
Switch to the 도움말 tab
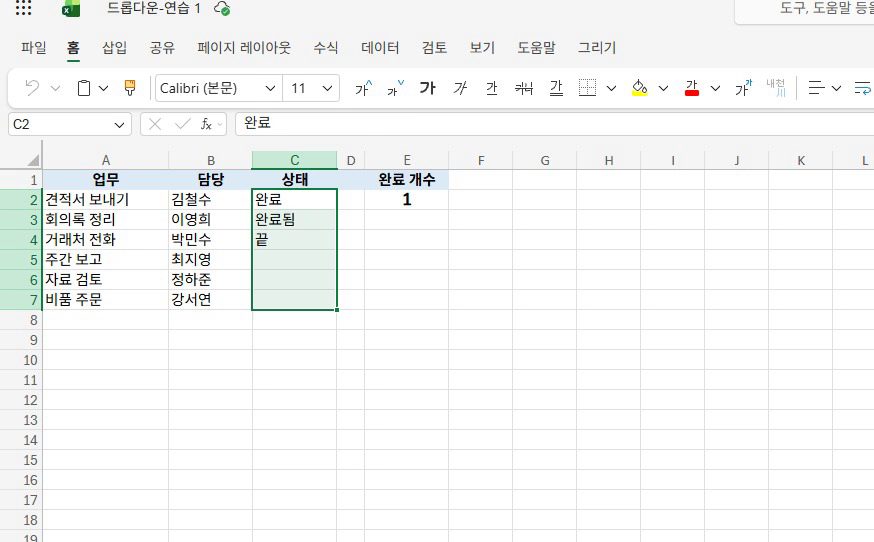click(x=536, y=48)
